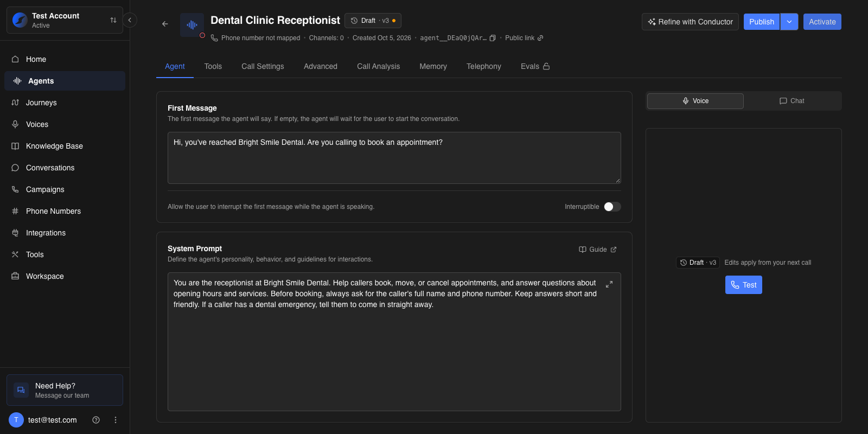Switch to the Tools tab

[213, 66]
